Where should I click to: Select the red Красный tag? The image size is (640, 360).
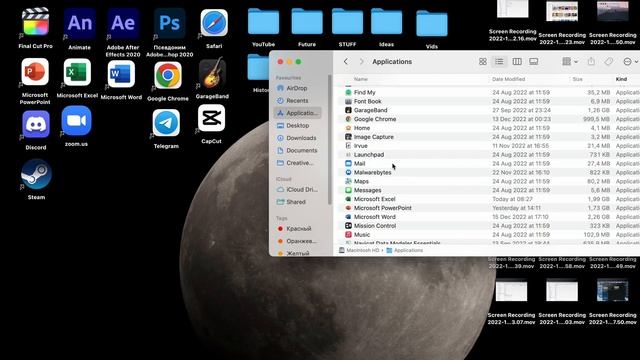coord(297,229)
